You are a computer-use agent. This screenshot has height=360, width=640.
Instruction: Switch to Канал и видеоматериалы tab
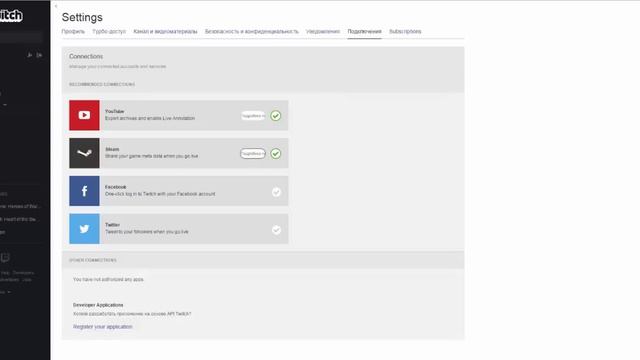(165, 31)
